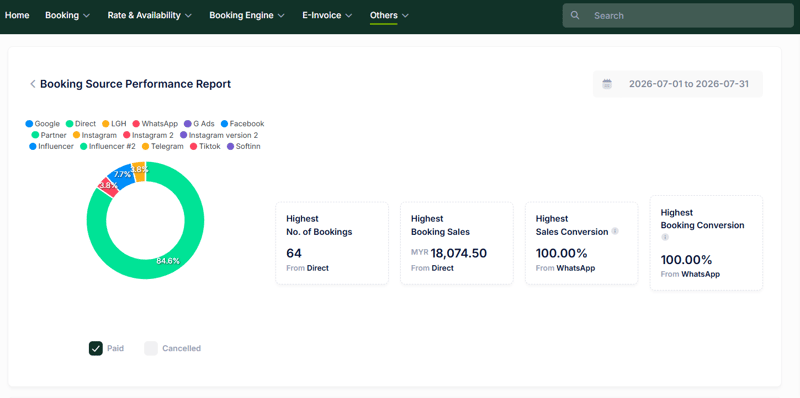This screenshot has height=398, width=800.
Task: Expand the E-Invoice menu
Action: click(327, 15)
